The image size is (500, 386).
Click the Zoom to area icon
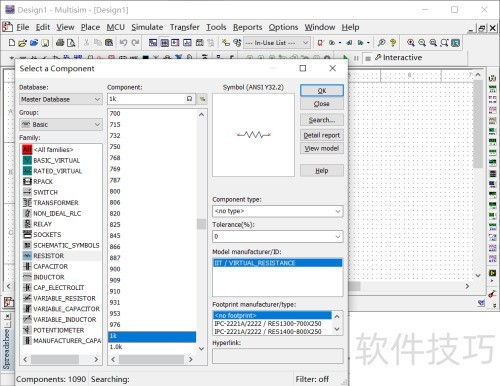[x=433, y=43]
